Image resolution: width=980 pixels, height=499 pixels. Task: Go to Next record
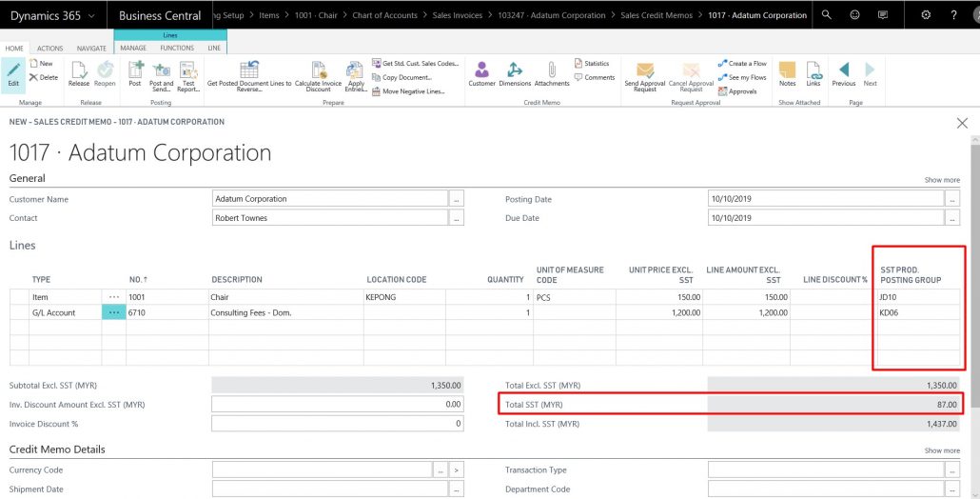click(870, 73)
